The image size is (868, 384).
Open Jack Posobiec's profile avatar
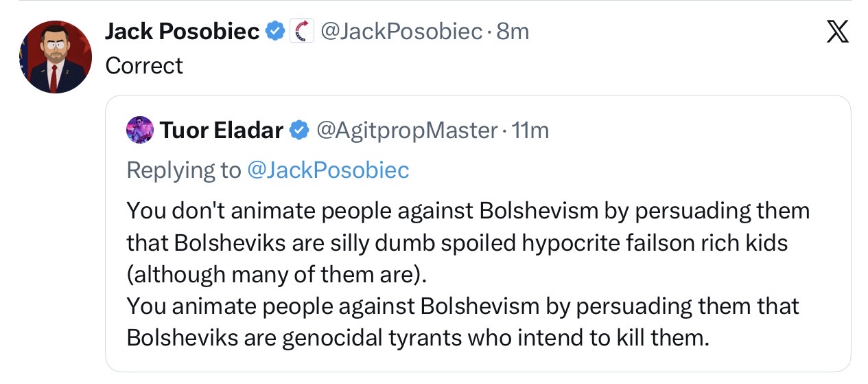coord(56,56)
